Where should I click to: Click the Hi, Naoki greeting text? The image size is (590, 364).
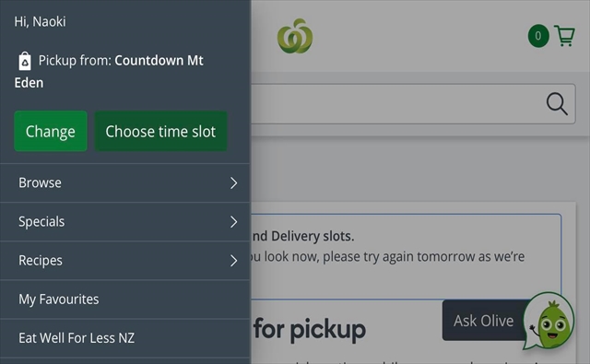41,21
